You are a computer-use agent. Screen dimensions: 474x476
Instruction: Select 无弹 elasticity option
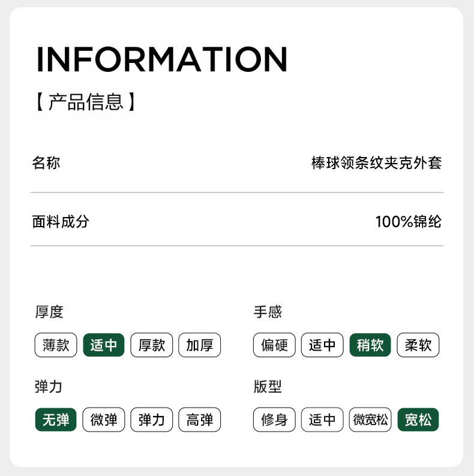coord(56,420)
